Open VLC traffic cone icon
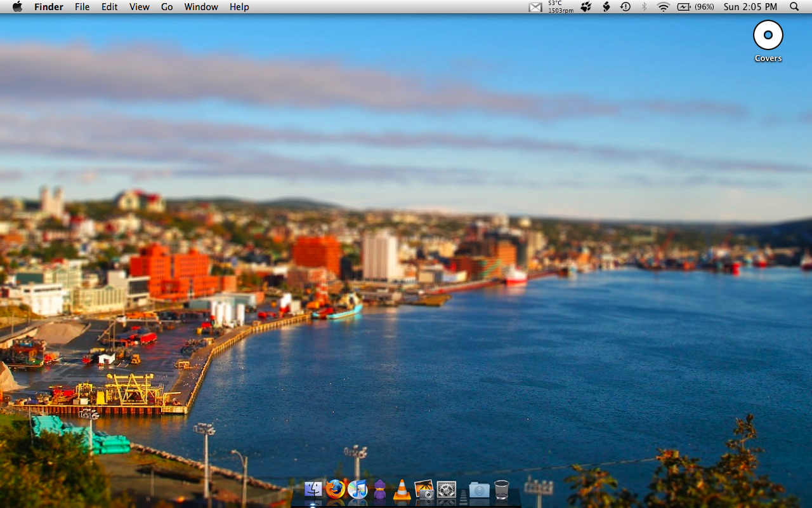Screen dimensions: 812x508 click(402, 490)
